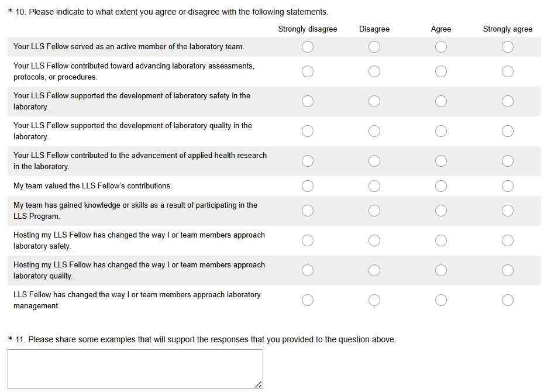Viewport: 551px width, 392px height.
Task: Pick Agree for applied health research advancement
Action: tap(441, 161)
